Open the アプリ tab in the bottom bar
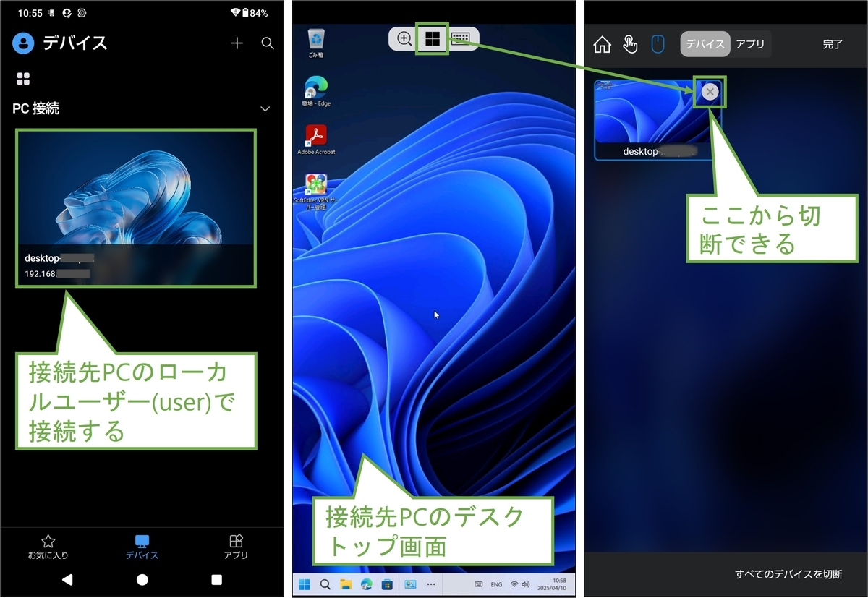Screen dimensions: 868x598 236,547
